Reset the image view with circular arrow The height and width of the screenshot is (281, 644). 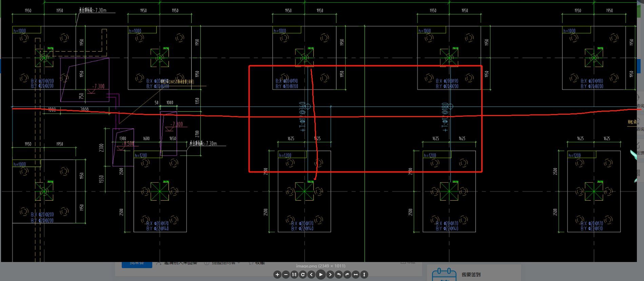303,275
